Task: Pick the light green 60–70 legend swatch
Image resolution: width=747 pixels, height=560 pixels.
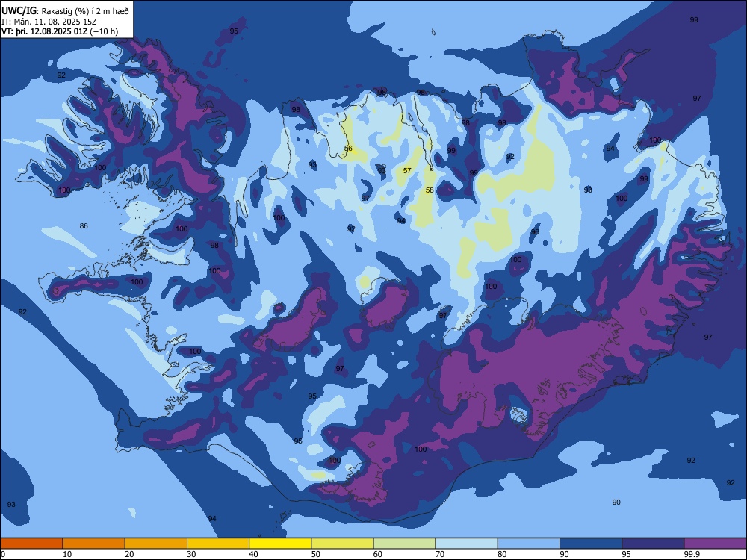Action: click(x=404, y=544)
